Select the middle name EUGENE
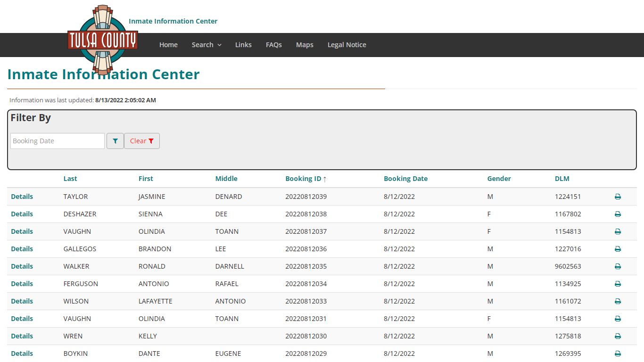 [x=228, y=354]
